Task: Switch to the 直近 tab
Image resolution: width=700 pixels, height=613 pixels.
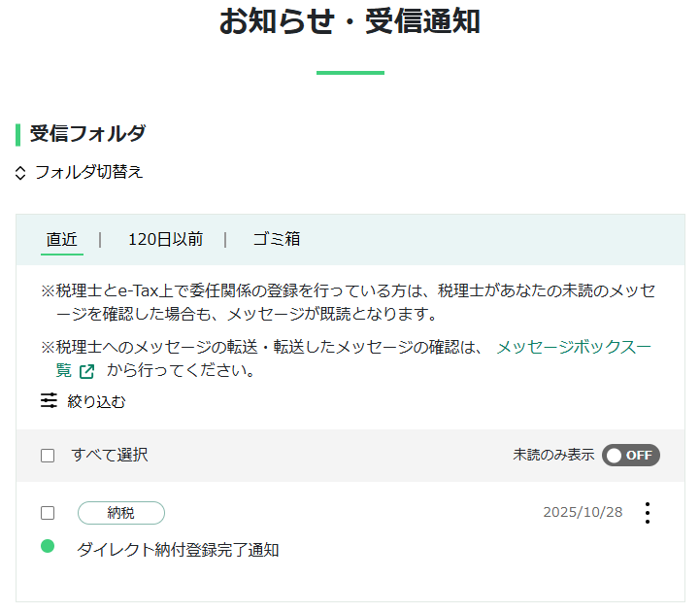Action: point(62,239)
